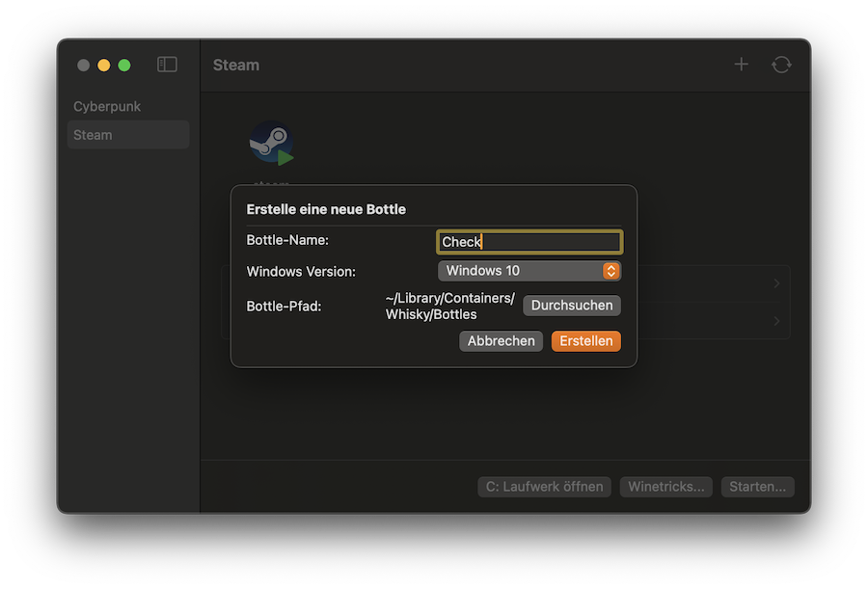The height and width of the screenshot is (589, 868).
Task: Click Erstellen to create the bottle
Action: [586, 341]
